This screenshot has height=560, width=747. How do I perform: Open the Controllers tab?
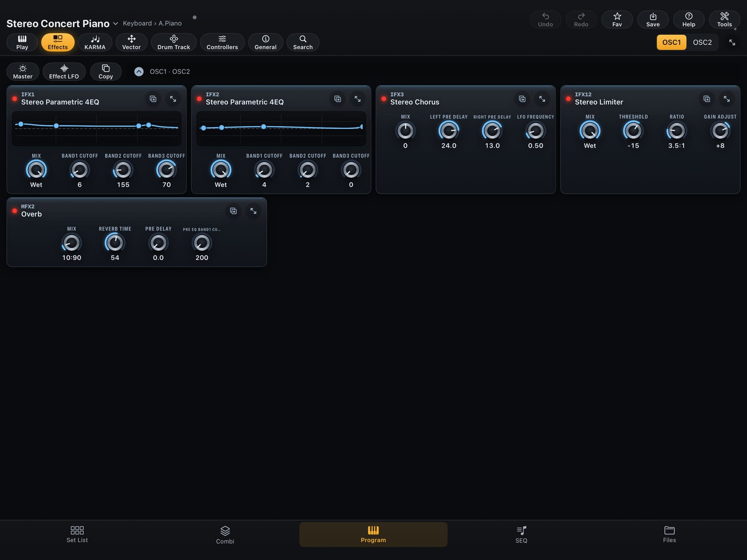[x=222, y=42]
